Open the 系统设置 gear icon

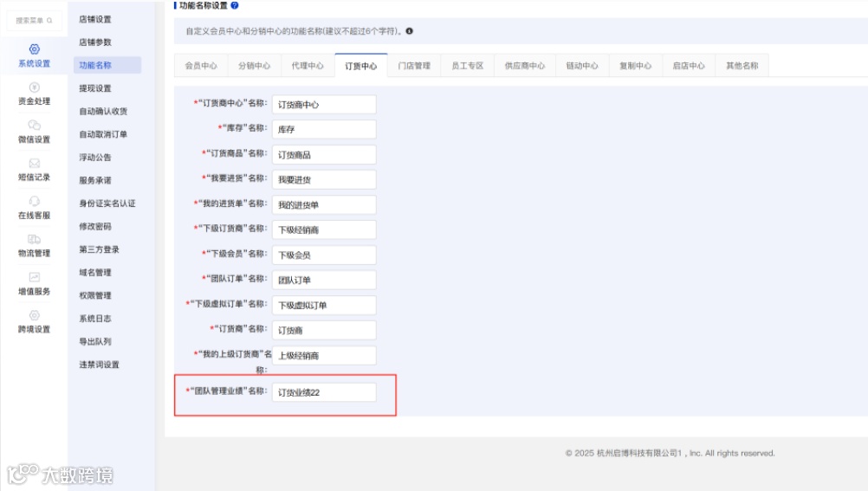[35, 49]
